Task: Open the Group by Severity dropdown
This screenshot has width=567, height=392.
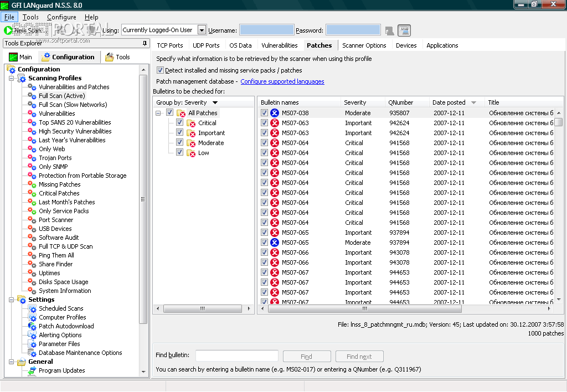Action: click(215, 102)
